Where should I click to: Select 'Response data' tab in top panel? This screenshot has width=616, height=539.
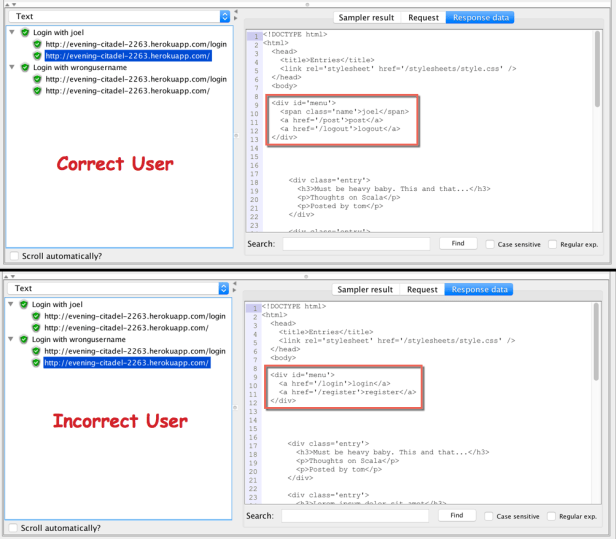pyautogui.click(x=480, y=18)
